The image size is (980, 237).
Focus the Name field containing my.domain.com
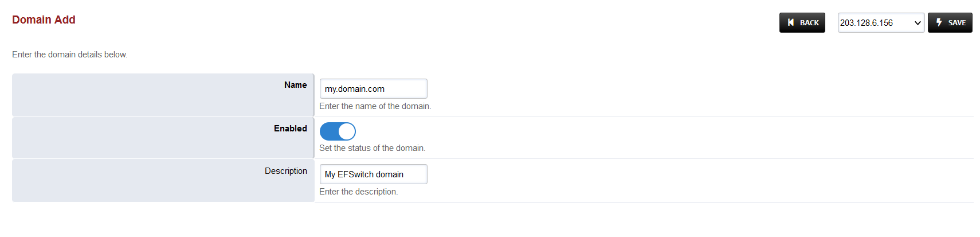[x=373, y=89]
